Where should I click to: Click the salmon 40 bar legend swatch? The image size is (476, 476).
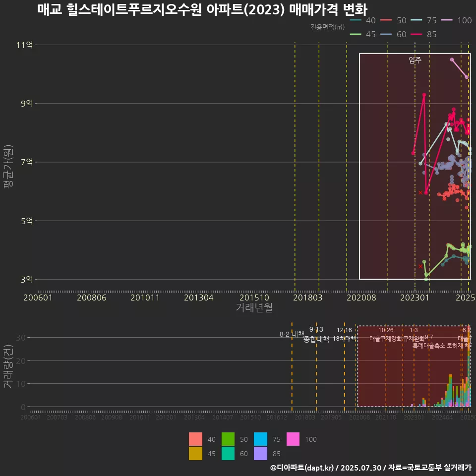tap(195, 439)
